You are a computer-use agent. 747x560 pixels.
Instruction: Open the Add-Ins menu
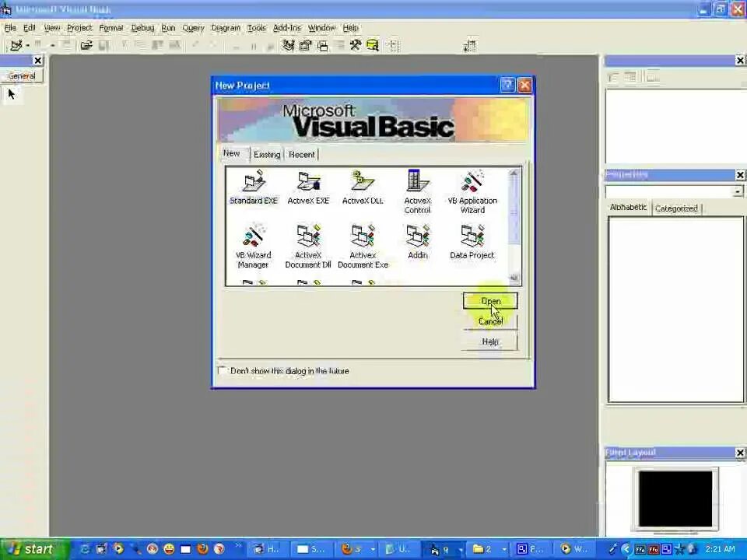tap(287, 28)
